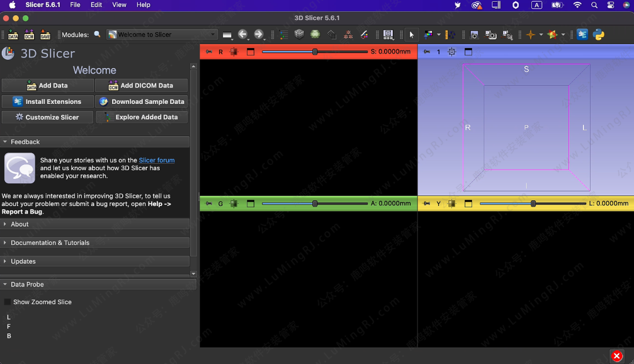The height and width of the screenshot is (364, 634).
Task: Open the Markups module icon
Action: pyautogui.click(x=348, y=35)
